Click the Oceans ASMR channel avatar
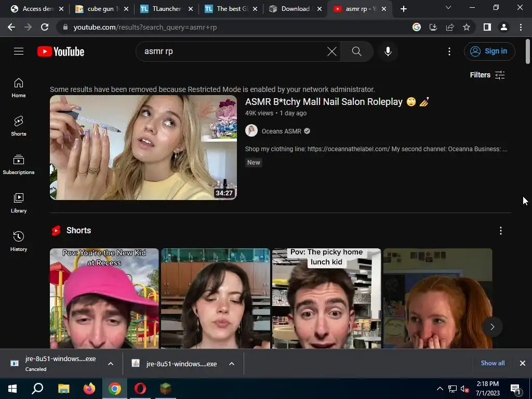This screenshot has height=399, width=532. [251, 130]
